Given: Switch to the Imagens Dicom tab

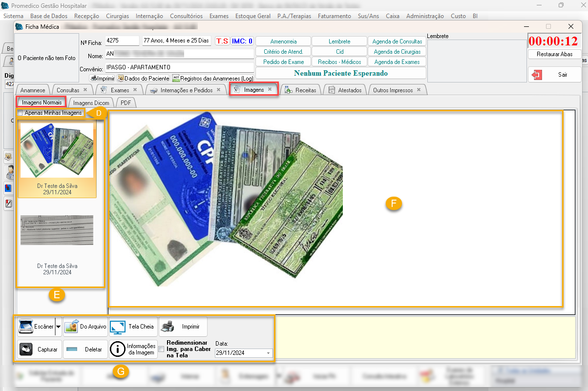Looking at the screenshot, I should pos(91,103).
